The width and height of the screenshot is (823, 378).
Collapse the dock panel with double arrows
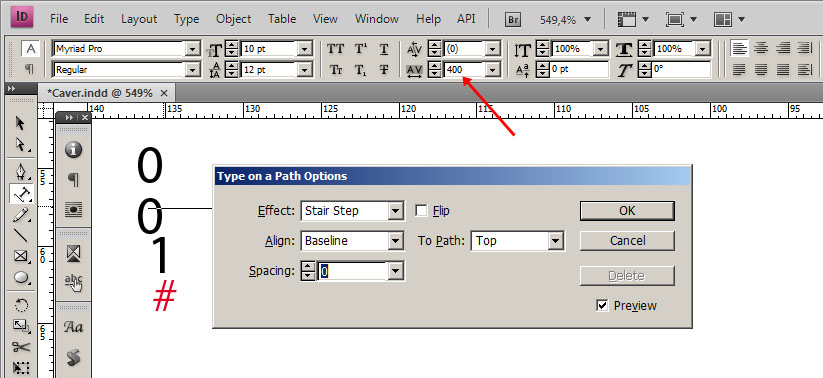click(70, 117)
